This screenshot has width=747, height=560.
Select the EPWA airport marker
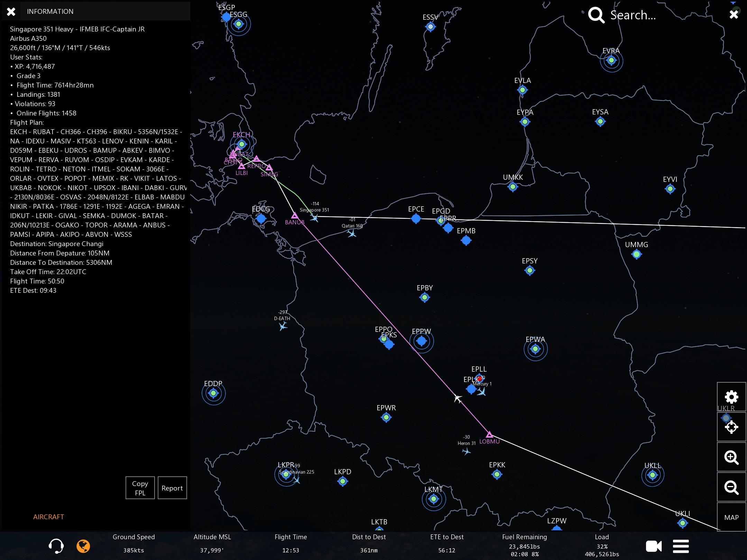point(535,349)
